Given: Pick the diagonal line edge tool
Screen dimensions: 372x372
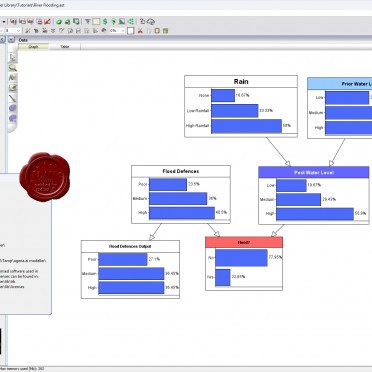Looking at the screenshot, I should tap(13, 98).
